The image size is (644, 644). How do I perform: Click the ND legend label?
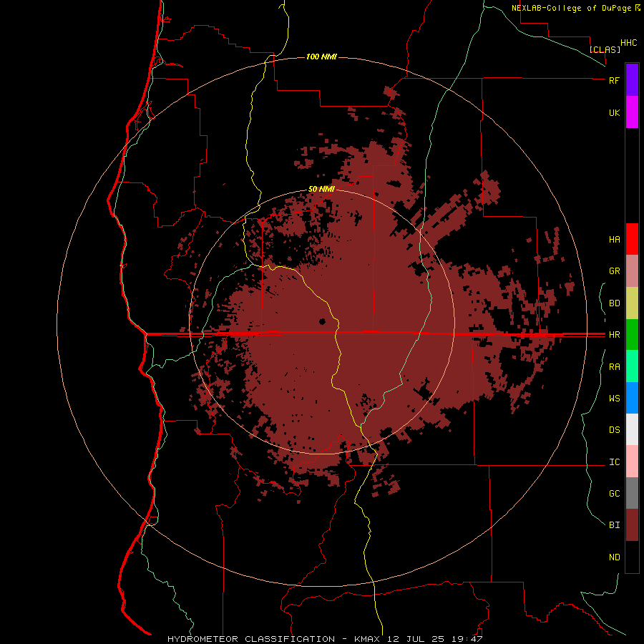coord(614,557)
